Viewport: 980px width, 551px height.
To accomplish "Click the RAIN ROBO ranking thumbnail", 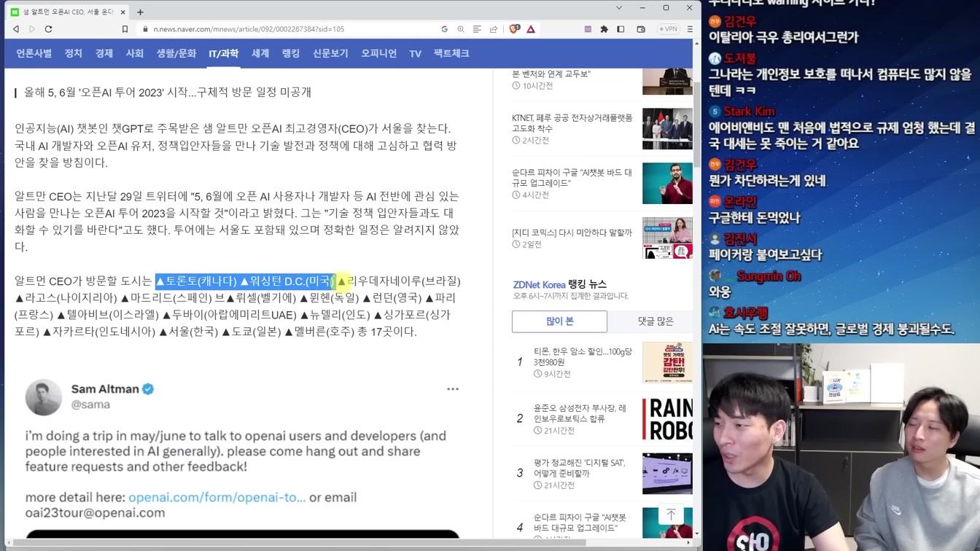I will 667,419.
